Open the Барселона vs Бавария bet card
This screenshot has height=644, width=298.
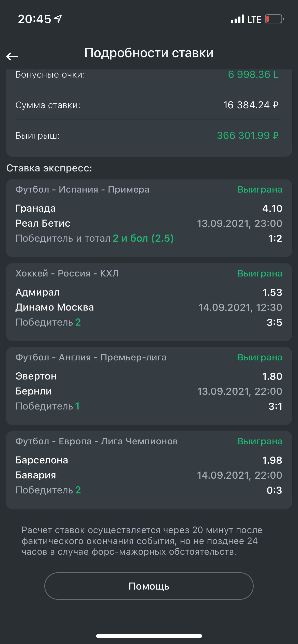pos(149,470)
